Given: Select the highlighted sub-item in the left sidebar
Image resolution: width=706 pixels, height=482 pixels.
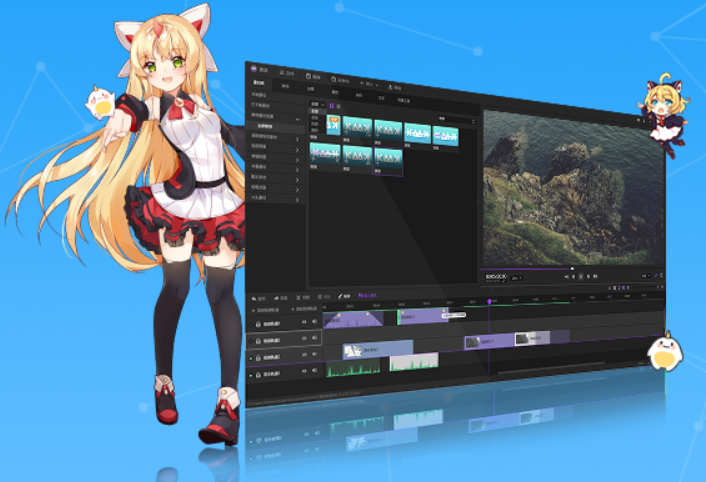Looking at the screenshot, I should (x=275, y=126).
